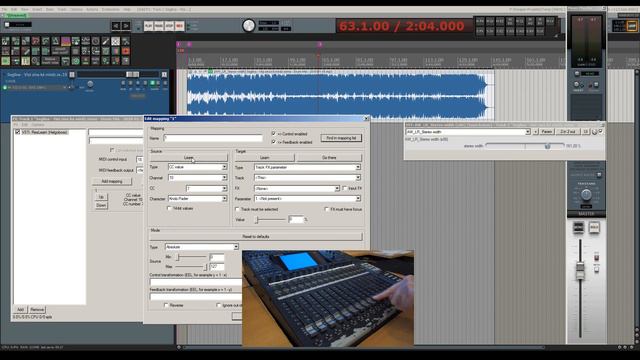Click the master track pan knob

pyautogui.click(x=586, y=195)
